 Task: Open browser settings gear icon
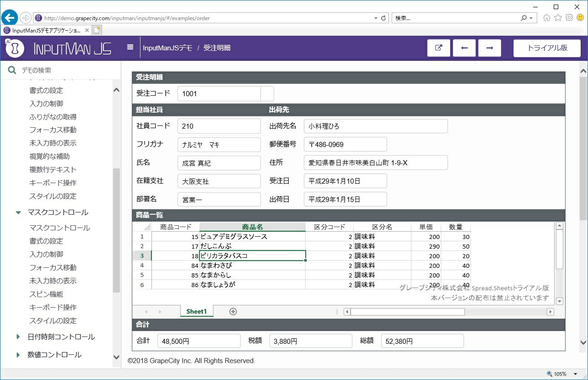(569, 18)
